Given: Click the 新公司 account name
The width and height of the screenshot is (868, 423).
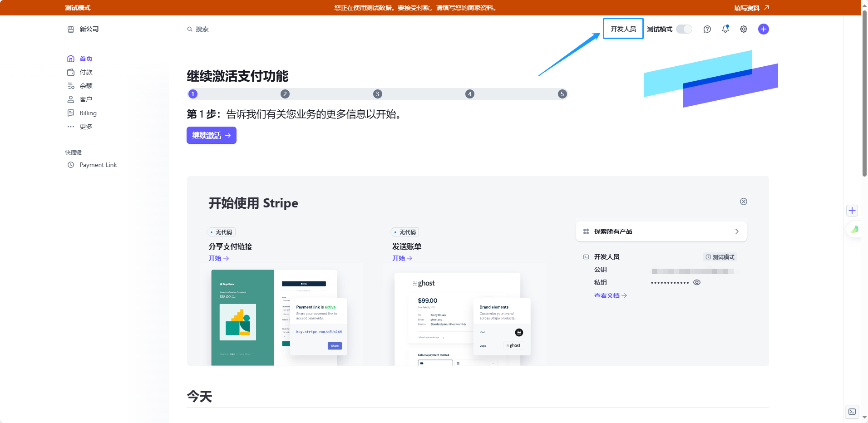Looking at the screenshot, I should 89,29.
